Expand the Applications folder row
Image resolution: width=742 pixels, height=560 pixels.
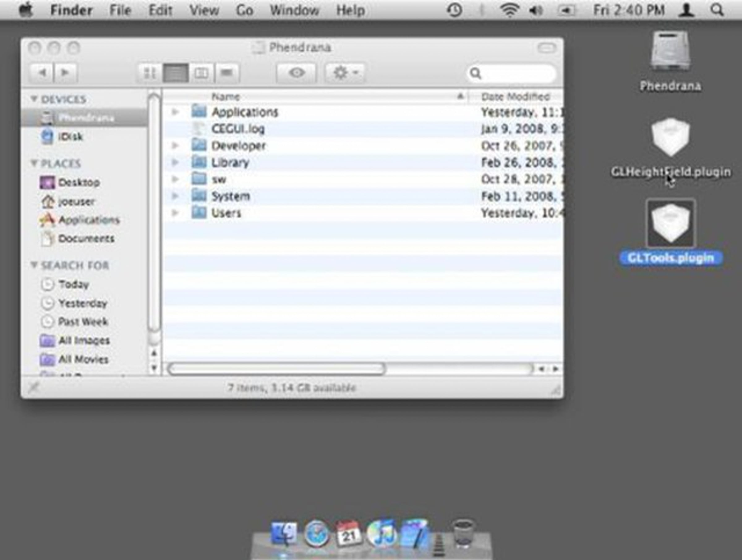pos(175,112)
